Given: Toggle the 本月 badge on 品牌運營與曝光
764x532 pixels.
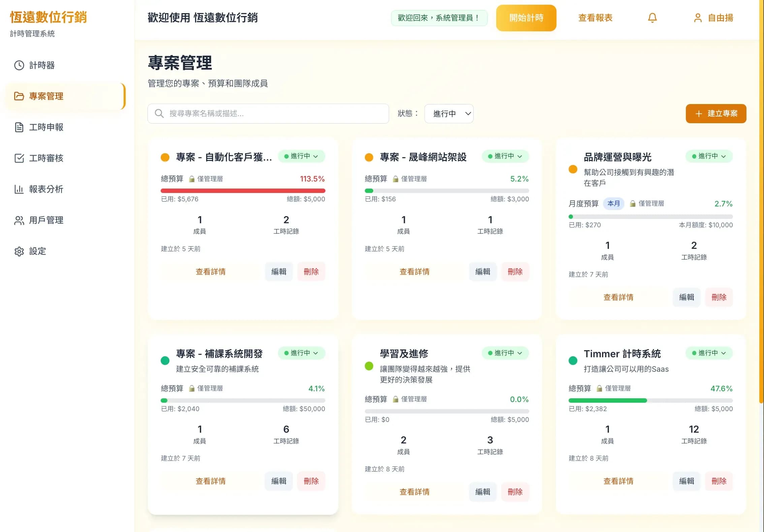Looking at the screenshot, I should (x=613, y=203).
